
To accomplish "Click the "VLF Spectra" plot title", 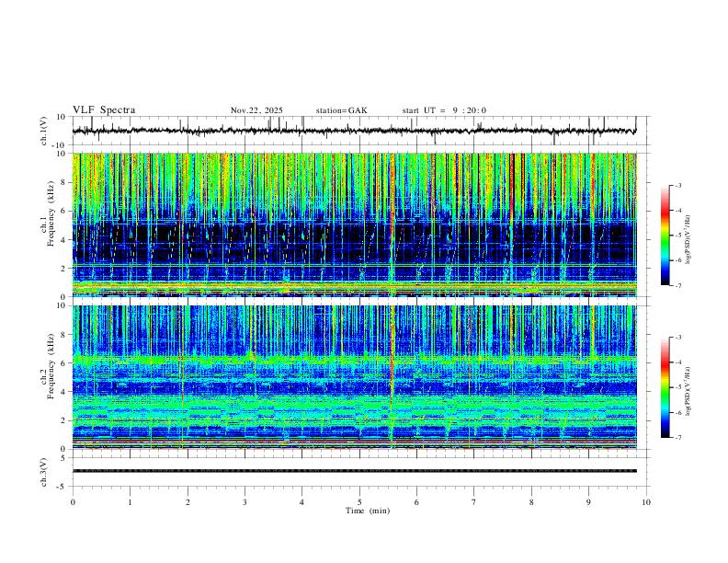I will point(104,110).
